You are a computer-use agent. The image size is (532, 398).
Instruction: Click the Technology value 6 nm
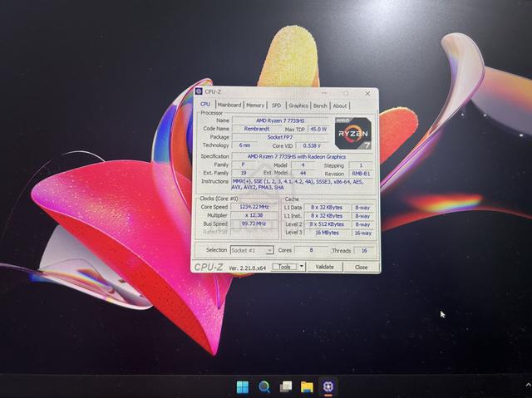[244, 145]
